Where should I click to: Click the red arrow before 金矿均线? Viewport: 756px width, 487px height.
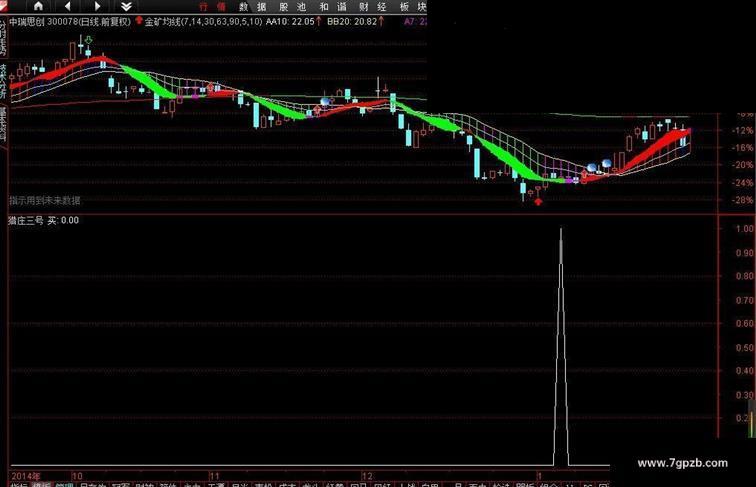coord(139,21)
